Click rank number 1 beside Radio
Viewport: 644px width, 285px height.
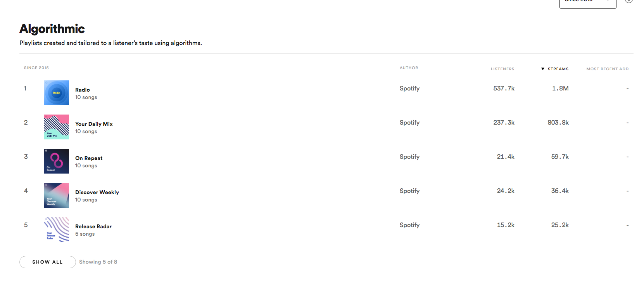coord(25,89)
